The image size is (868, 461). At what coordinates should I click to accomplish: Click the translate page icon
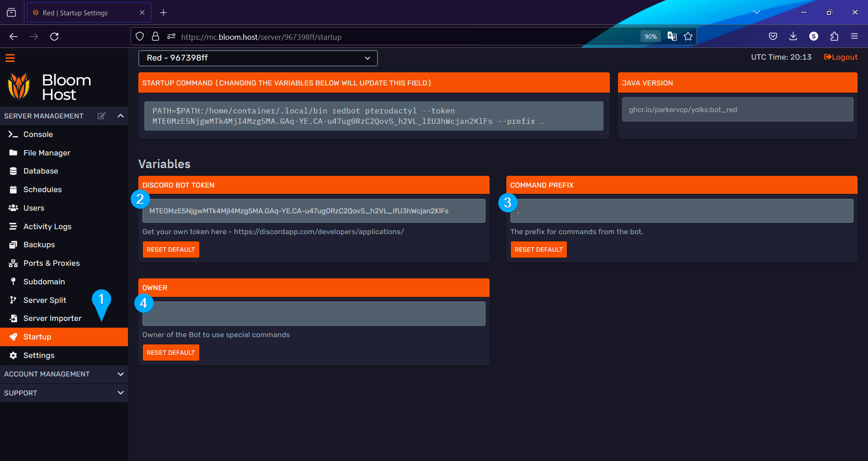tap(672, 37)
